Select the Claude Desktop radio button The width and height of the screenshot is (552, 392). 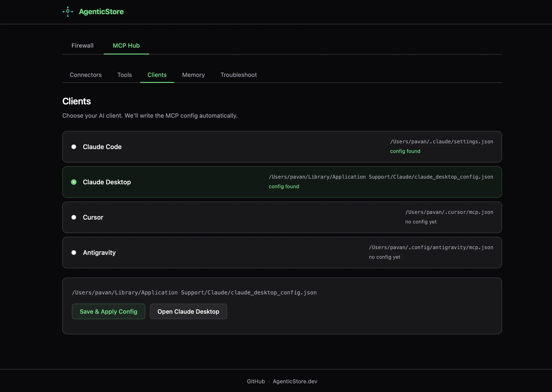click(x=74, y=182)
